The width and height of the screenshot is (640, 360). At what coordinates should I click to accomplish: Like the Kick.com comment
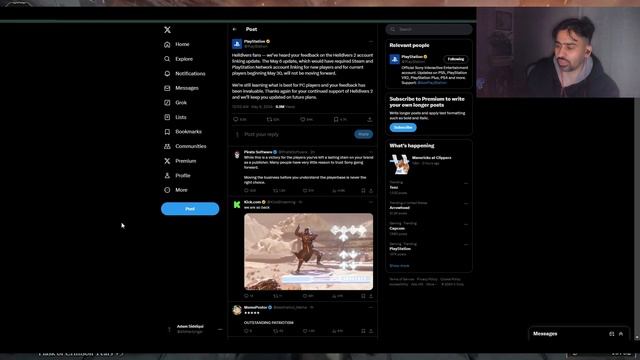point(304,296)
